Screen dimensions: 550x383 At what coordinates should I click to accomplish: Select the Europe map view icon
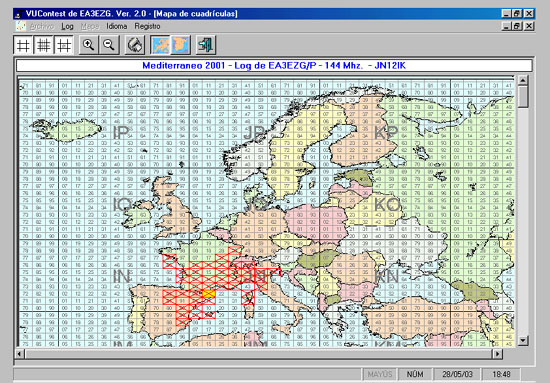pyautogui.click(x=160, y=45)
